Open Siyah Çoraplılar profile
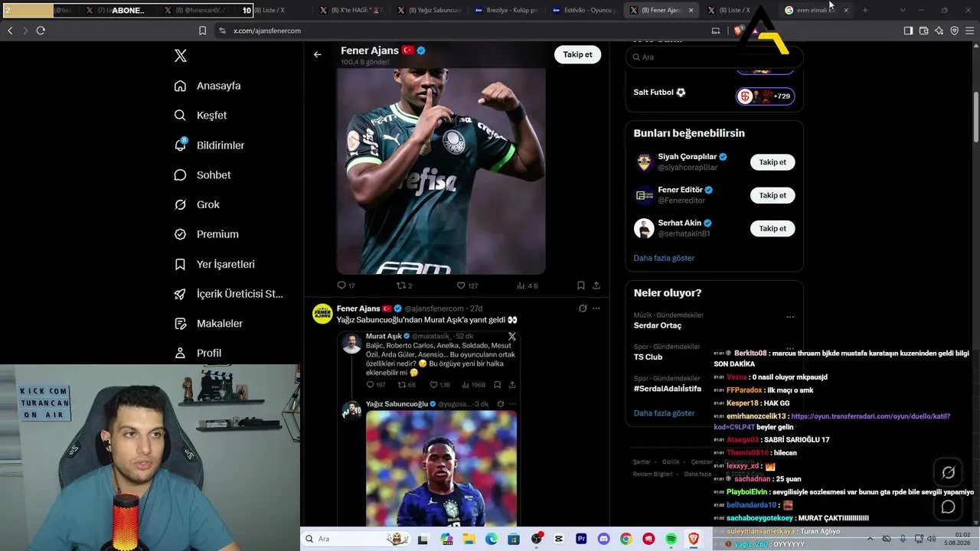The height and width of the screenshot is (551, 980). [x=687, y=157]
